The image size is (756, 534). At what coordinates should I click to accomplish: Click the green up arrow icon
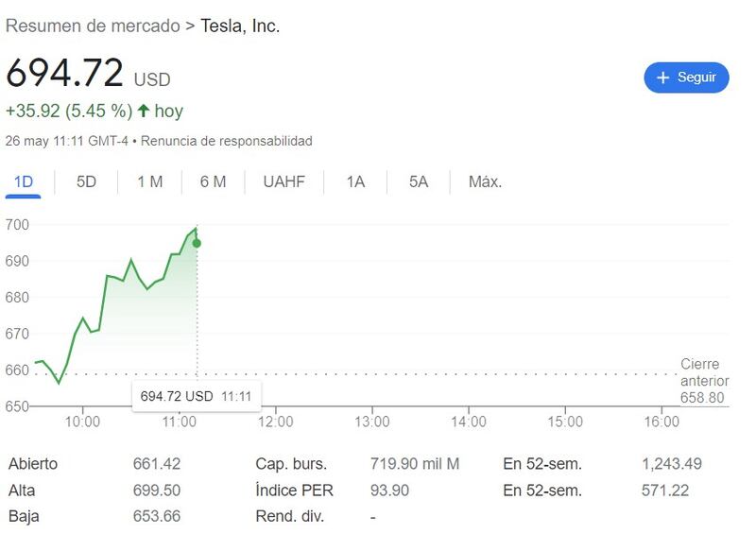coord(144,111)
